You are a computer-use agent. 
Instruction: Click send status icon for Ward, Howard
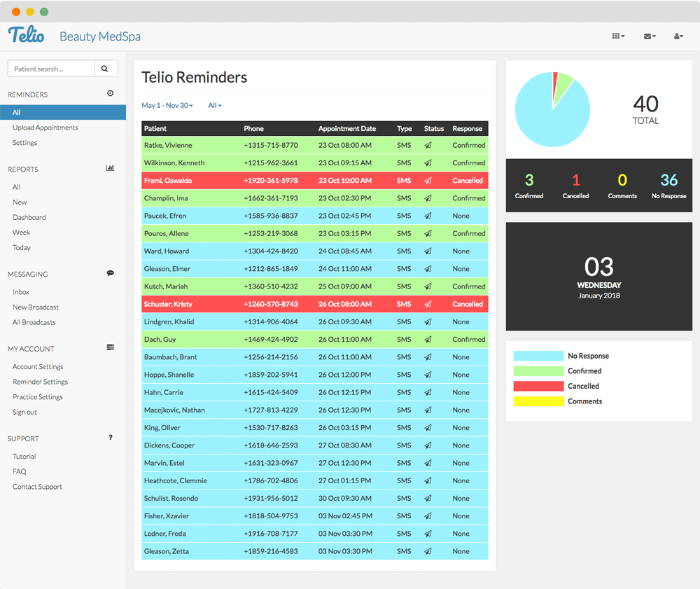point(428,251)
